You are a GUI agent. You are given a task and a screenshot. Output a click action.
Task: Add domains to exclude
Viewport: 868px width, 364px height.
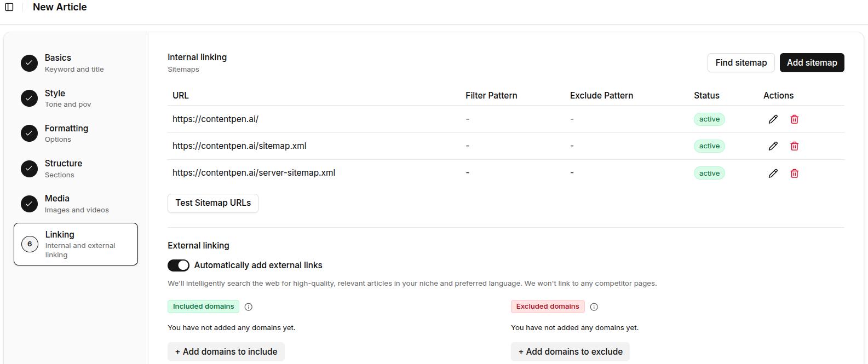(x=570, y=351)
